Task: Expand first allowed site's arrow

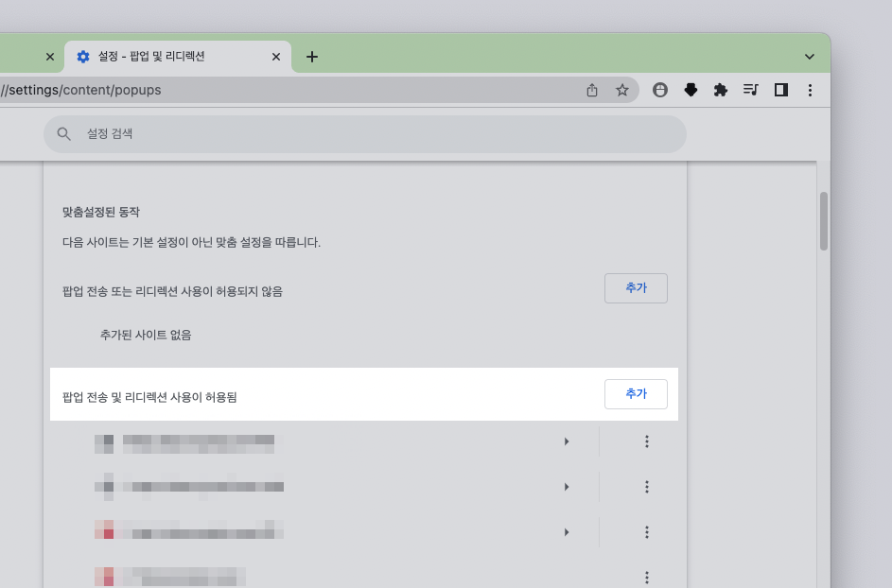Action: tap(567, 441)
